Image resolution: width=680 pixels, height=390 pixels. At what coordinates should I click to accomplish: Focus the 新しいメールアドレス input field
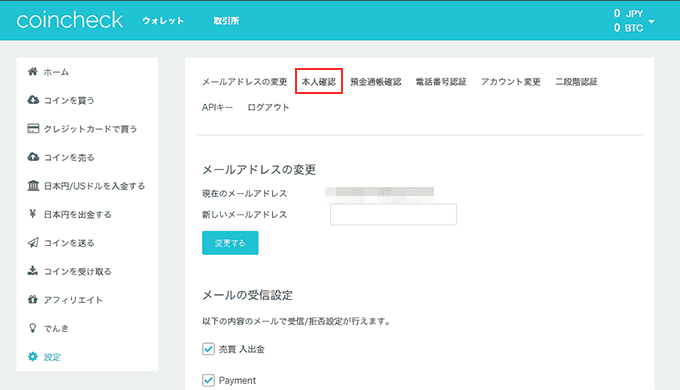(x=393, y=214)
